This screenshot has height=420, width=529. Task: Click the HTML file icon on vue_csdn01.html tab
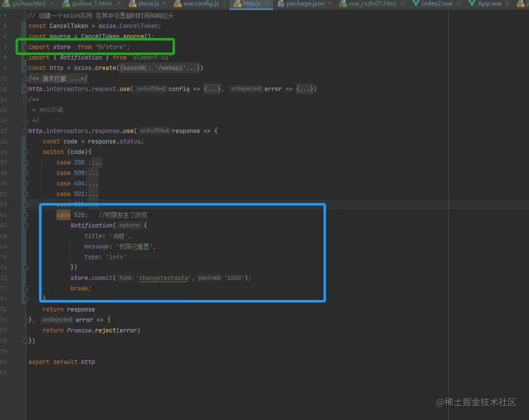(343, 3)
